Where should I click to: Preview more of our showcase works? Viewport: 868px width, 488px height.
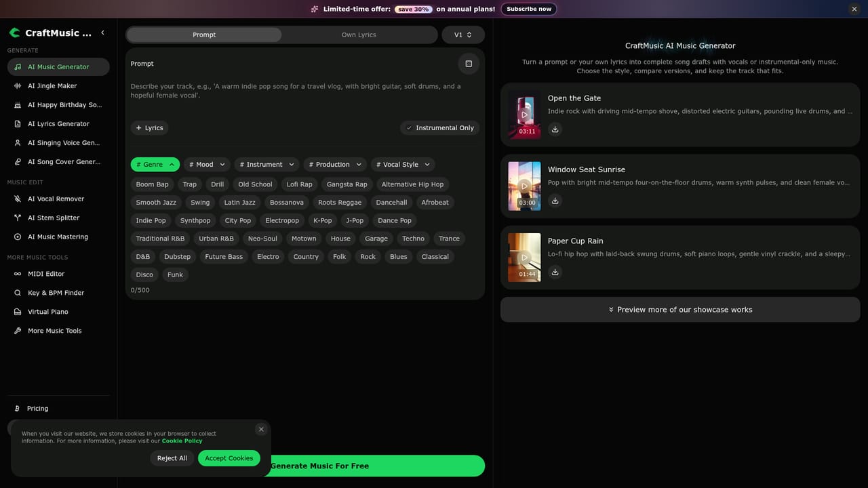(x=680, y=310)
